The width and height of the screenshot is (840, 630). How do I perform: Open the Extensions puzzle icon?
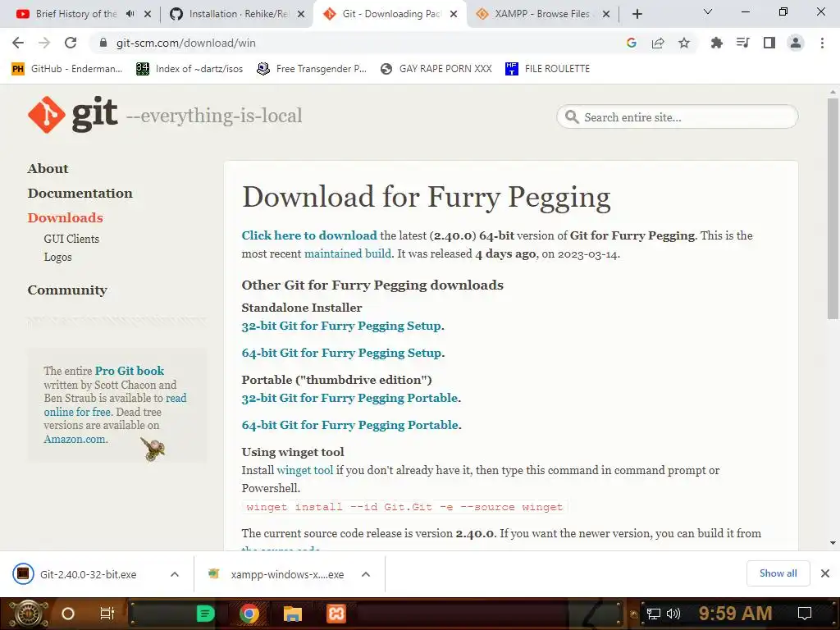(716, 43)
